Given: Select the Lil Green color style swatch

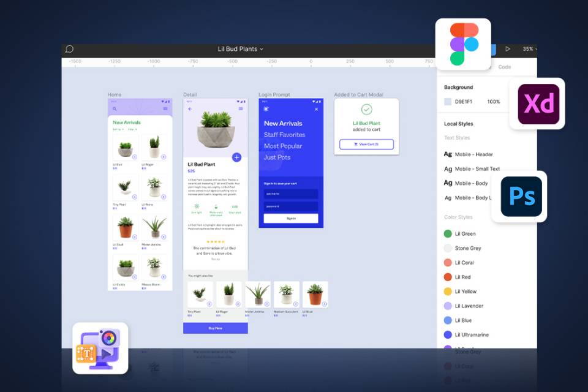Looking at the screenshot, I should (448, 234).
